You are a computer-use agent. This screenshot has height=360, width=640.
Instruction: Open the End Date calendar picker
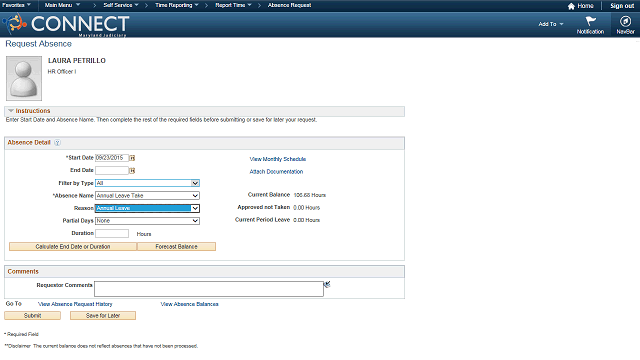(132, 171)
